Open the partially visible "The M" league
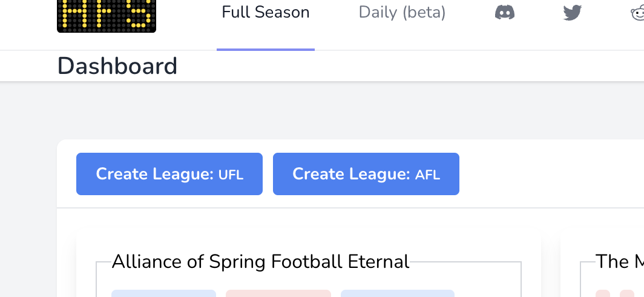Image resolution: width=644 pixels, height=297 pixels. coord(620,262)
